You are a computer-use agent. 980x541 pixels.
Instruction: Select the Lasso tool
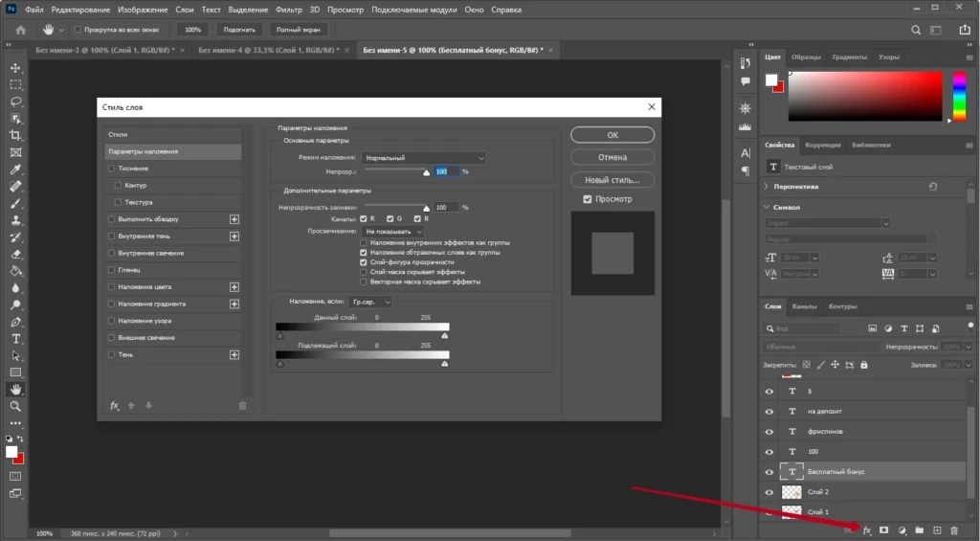click(x=15, y=101)
